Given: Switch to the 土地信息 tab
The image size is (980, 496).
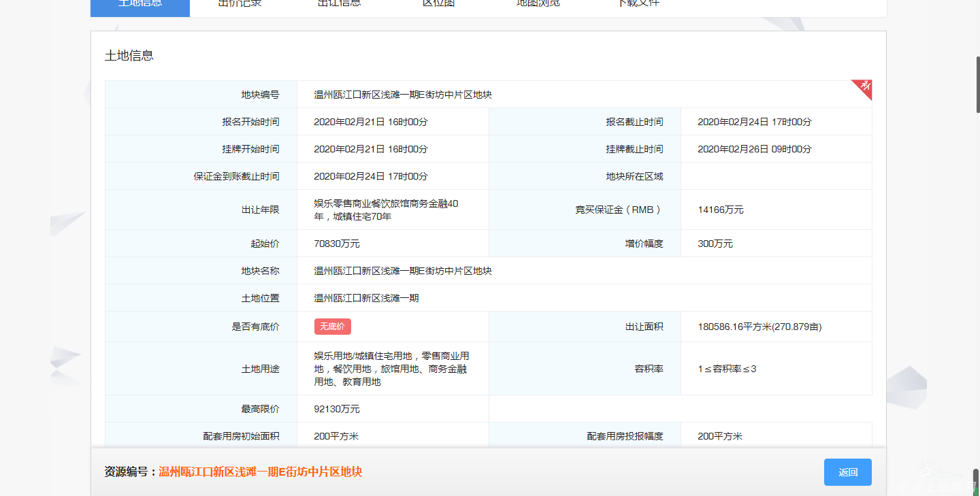Looking at the screenshot, I should point(140,5).
